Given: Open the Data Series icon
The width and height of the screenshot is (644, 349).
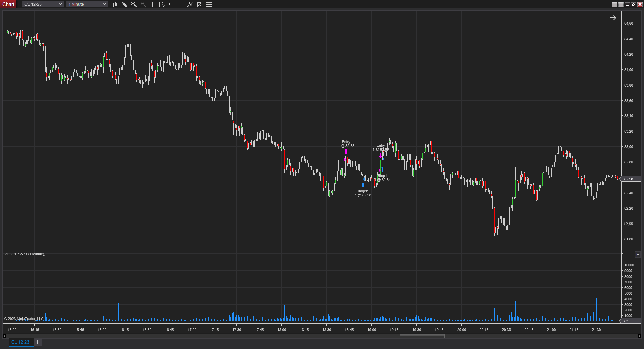Looking at the screenshot, I should coord(180,4).
